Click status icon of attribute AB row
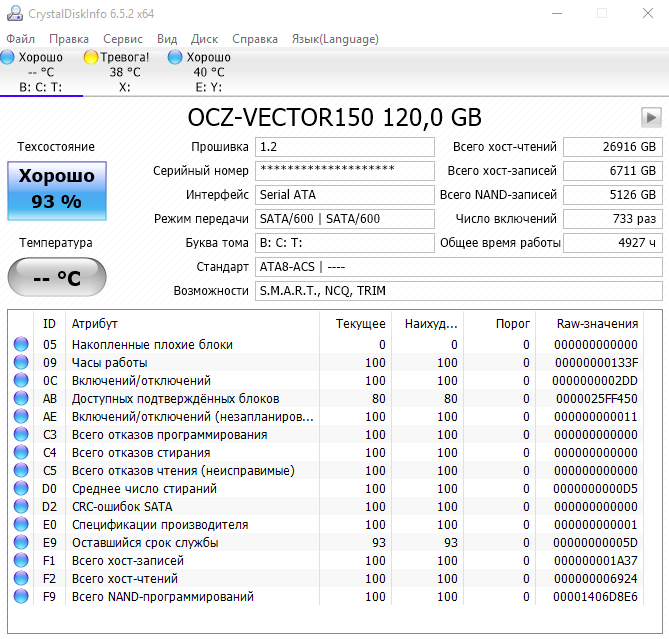 [21, 398]
